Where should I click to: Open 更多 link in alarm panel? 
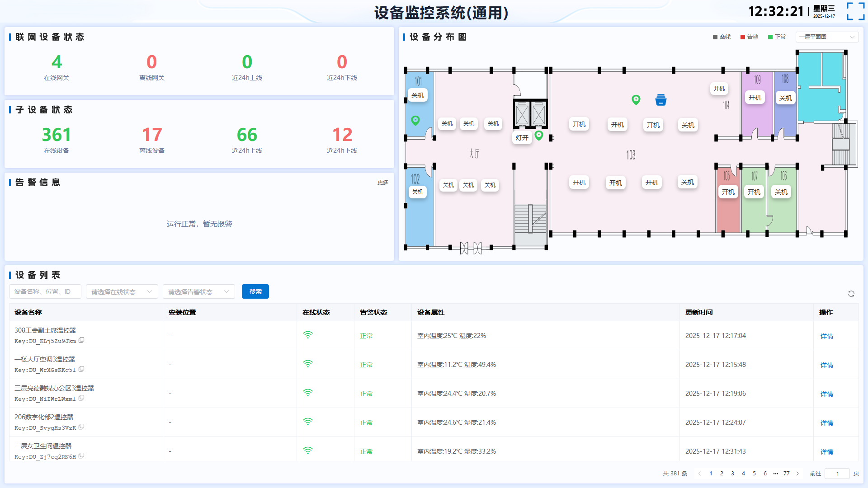(x=382, y=183)
